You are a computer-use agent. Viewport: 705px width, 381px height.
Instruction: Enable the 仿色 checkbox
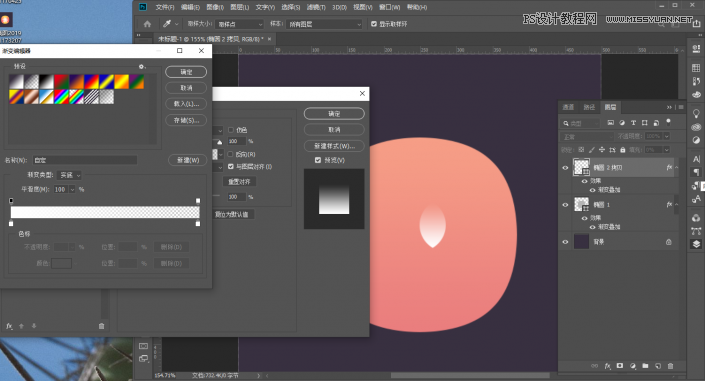pos(231,130)
